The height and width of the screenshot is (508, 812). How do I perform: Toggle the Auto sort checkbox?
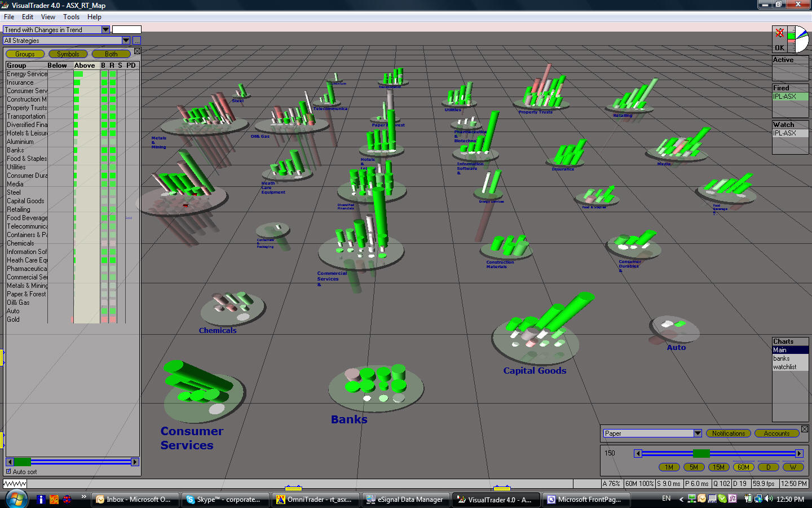click(8, 471)
